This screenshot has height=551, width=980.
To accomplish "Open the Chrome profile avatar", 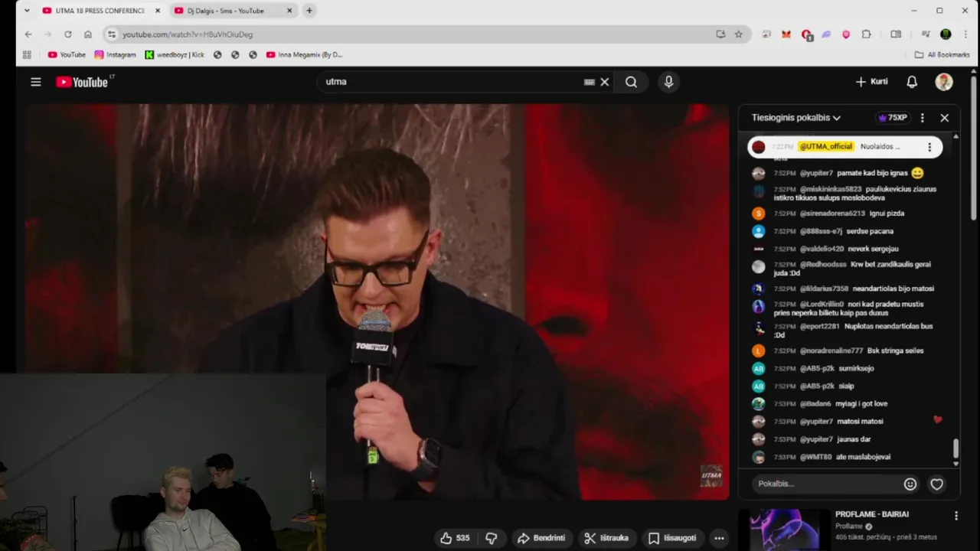I will pos(946,34).
